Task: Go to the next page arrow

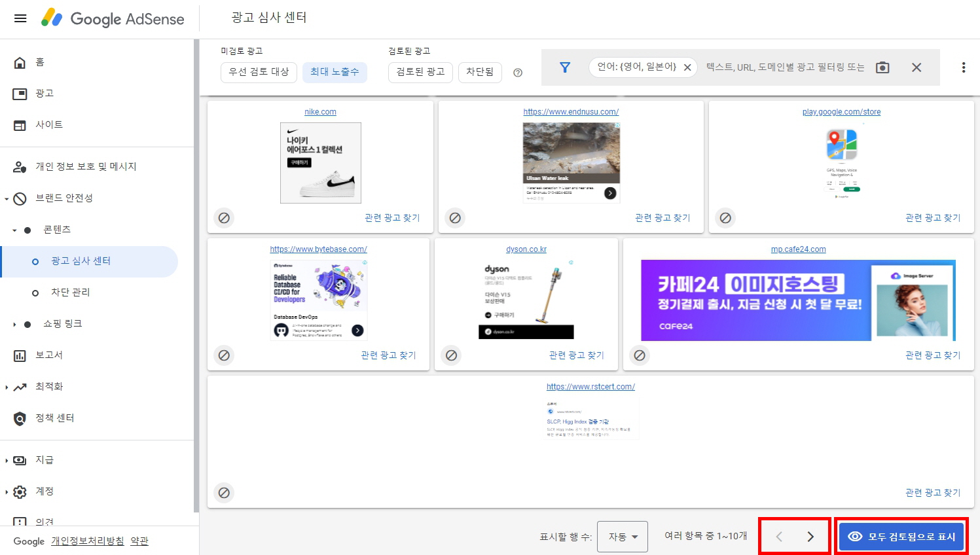Action: 810,537
